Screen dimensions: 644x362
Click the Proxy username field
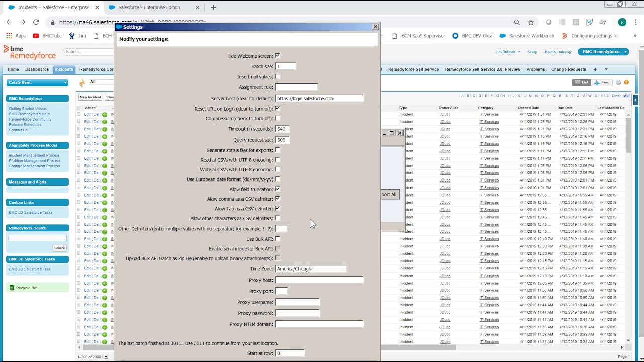(297, 302)
